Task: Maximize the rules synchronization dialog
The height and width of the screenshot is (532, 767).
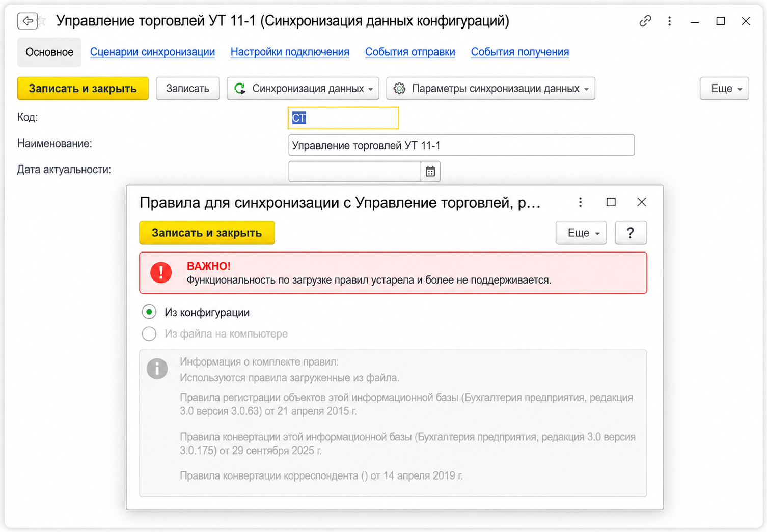Action: click(611, 202)
